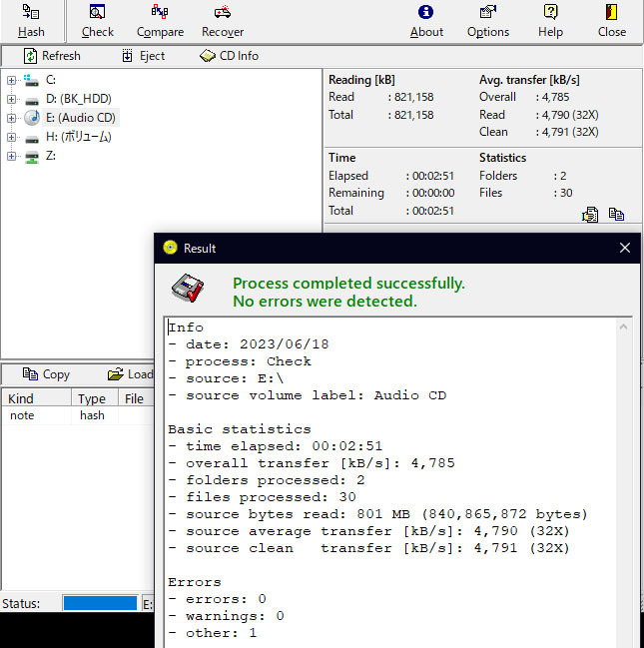Click the yellow report icon under Statistics

[591, 214]
